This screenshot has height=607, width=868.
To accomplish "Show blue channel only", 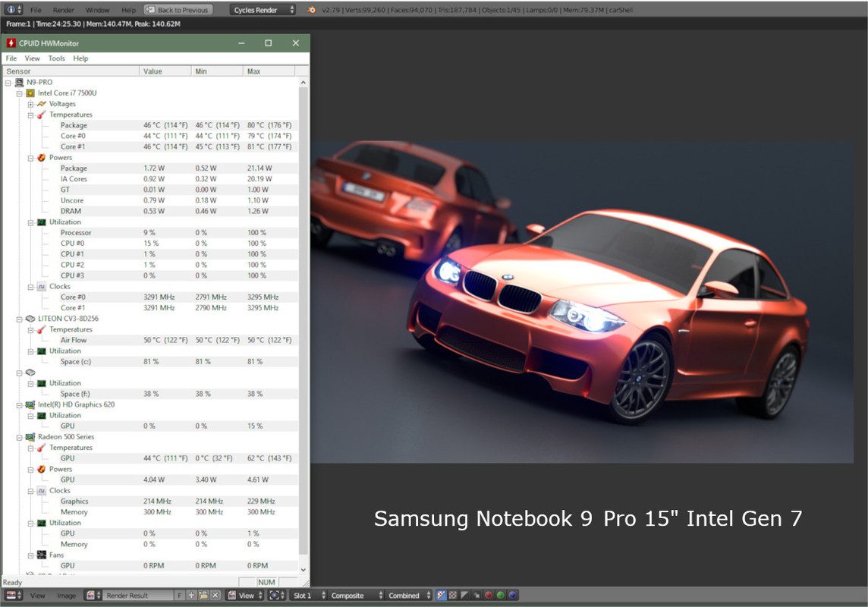I will 513,596.
